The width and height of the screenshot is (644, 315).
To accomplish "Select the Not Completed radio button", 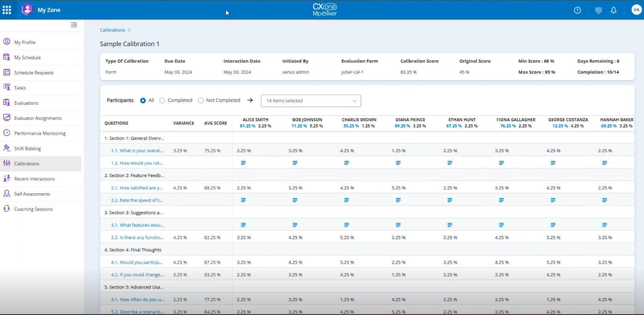I will point(201,101).
